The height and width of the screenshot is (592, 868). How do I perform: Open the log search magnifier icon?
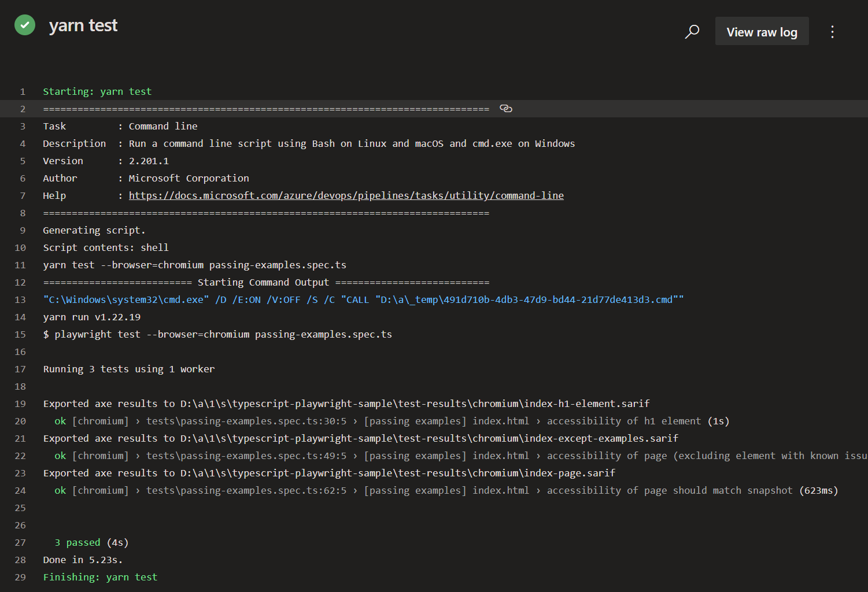692,31
